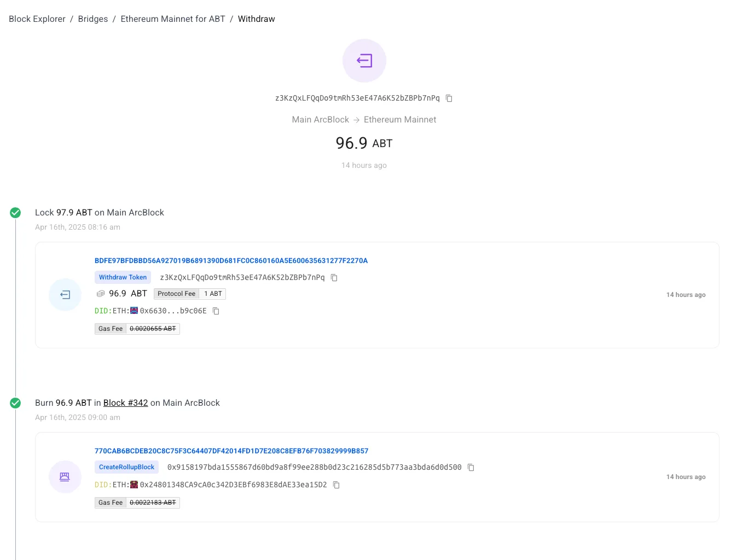
Task: Click green check icon for Burn step
Action: (x=15, y=403)
